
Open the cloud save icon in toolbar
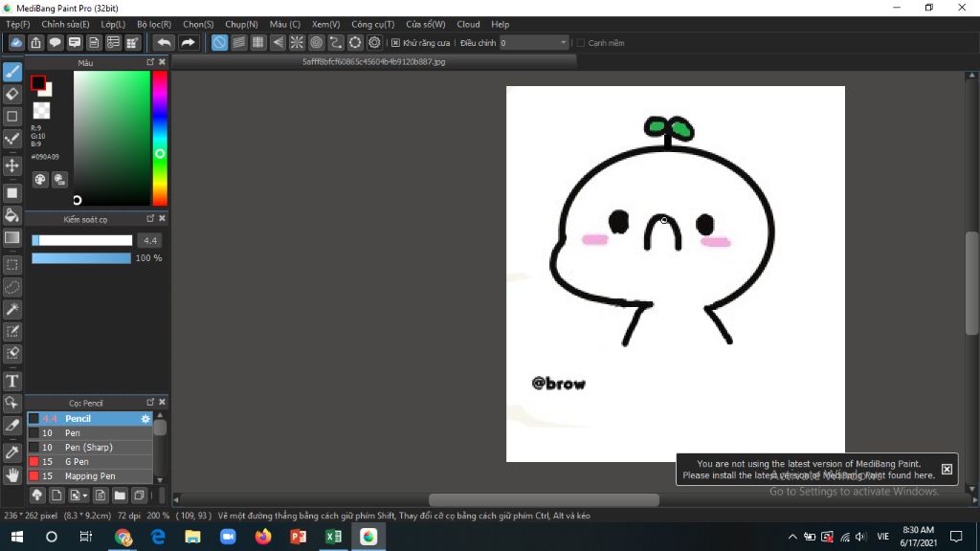point(16,42)
